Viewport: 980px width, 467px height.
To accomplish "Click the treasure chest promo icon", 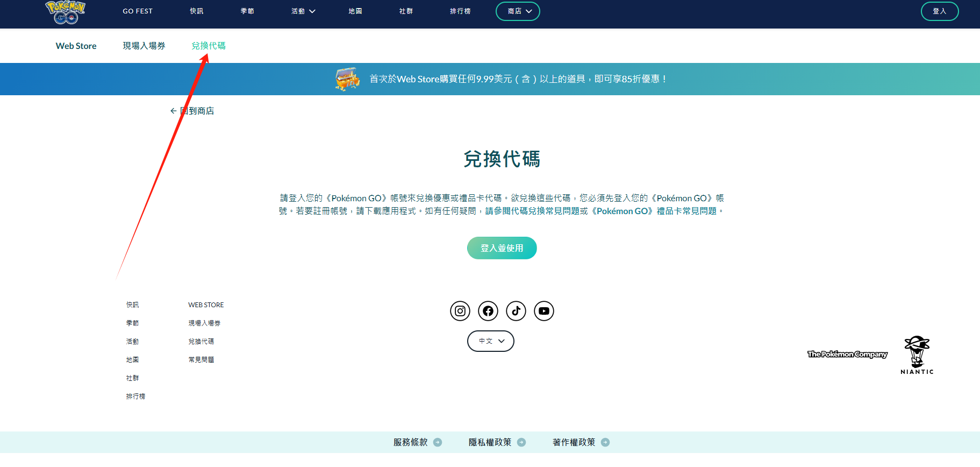I will pos(348,79).
